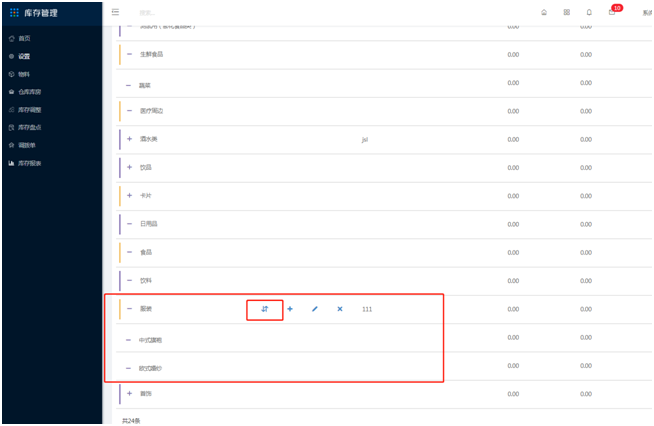Click the minus toggle beside 中式旗袍
The height and width of the screenshot is (426, 654).
[x=128, y=340]
